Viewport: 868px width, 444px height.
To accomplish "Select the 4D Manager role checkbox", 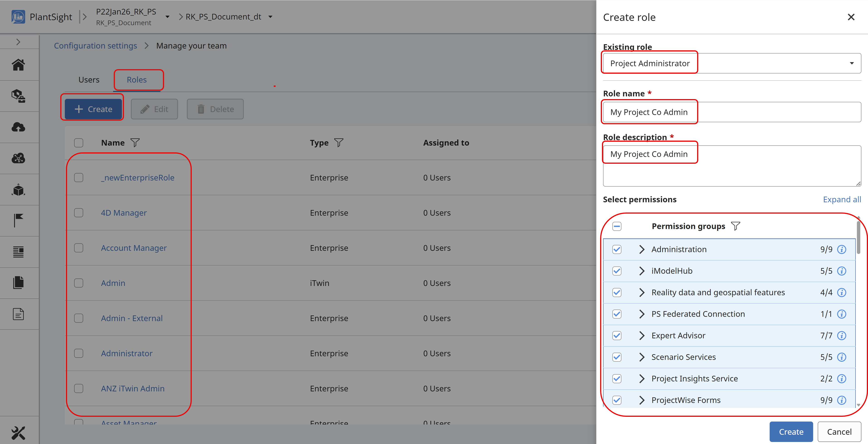I will point(78,213).
